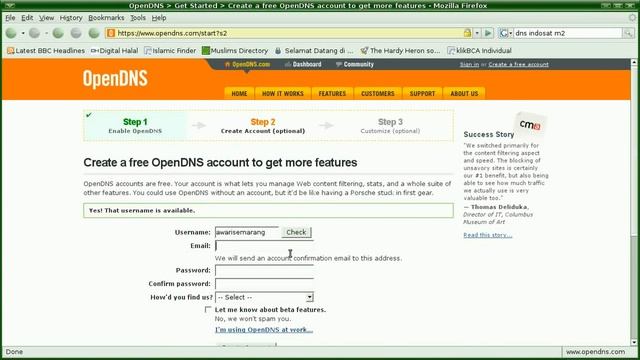Go to the HOW IT WORKS tab
The height and width of the screenshot is (360, 640).
pyautogui.click(x=282, y=93)
